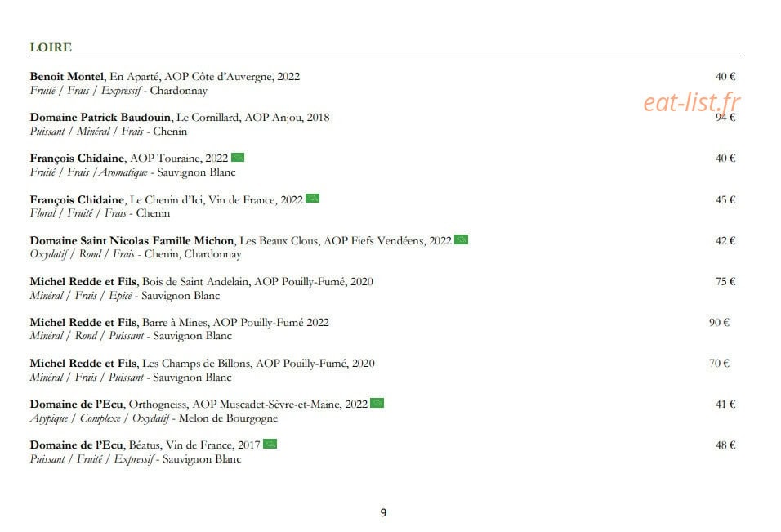Click the 40 € price of Chidaine Touraine
The image size is (781, 532).
coord(725,159)
